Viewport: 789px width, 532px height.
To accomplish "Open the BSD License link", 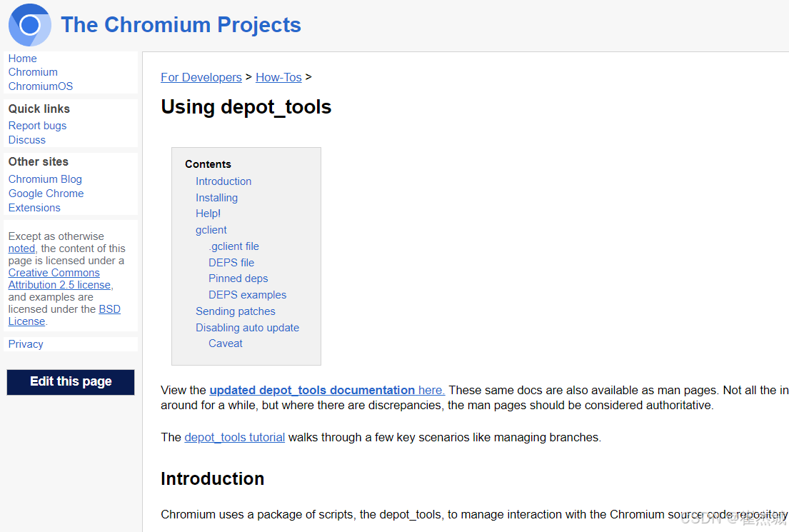I will tap(64, 315).
